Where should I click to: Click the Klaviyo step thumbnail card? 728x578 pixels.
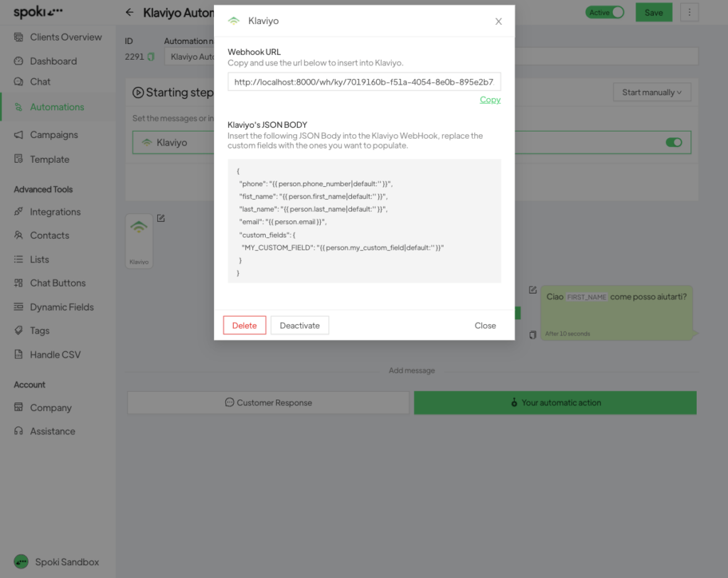pos(139,241)
